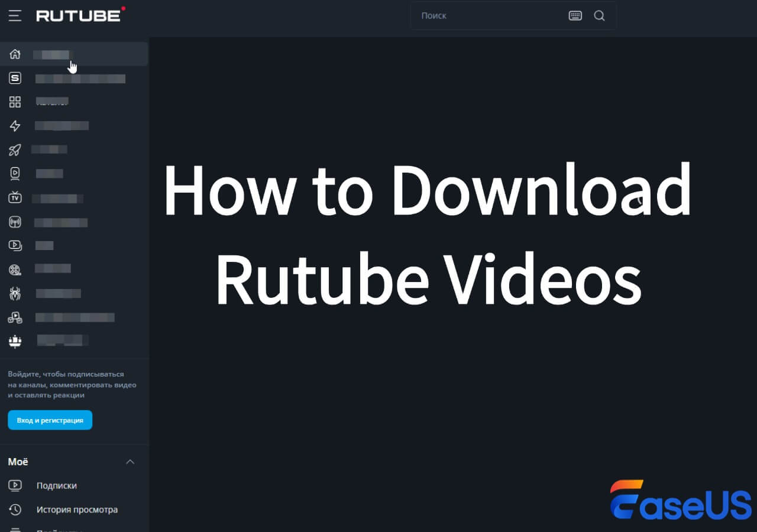This screenshot has height=532, width=757.
Task: Click the rocket icon in the sidebar
Action: (15, 150)
